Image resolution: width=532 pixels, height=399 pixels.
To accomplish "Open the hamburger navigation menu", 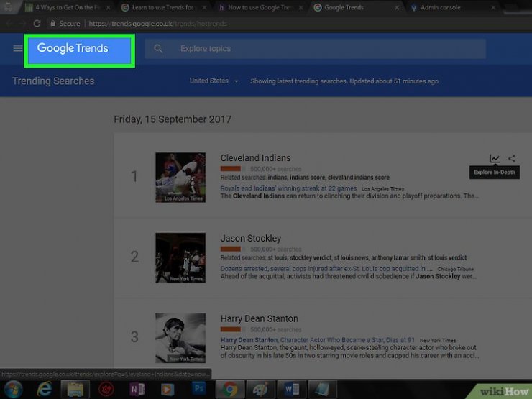I will (18, 48).
